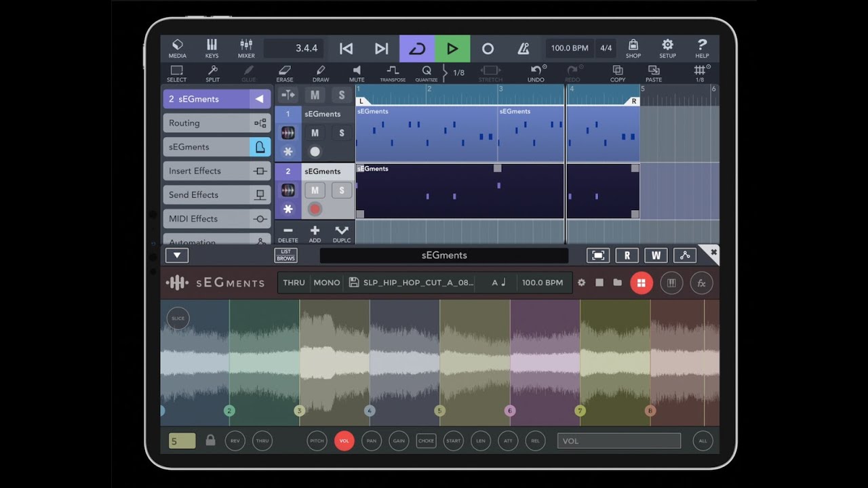868x488 pixels.
Task: Toggle the metronome
Action: point(523,48)
